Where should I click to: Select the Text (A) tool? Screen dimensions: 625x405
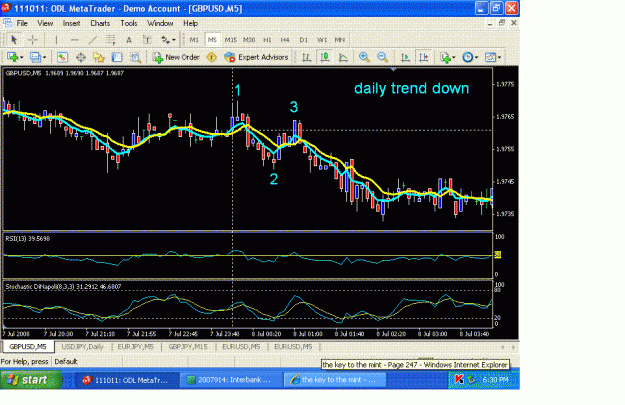[x=129, y=39]
